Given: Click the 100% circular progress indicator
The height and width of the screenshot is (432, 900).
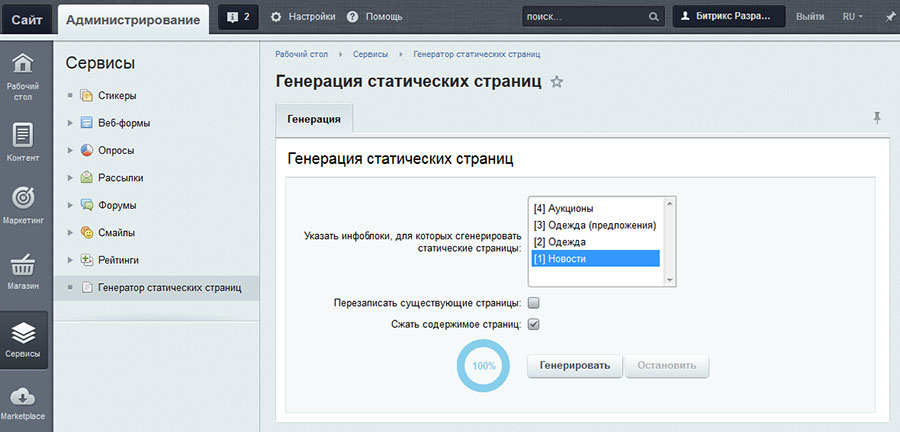Looking at the screenshot, I should point(484,366).
